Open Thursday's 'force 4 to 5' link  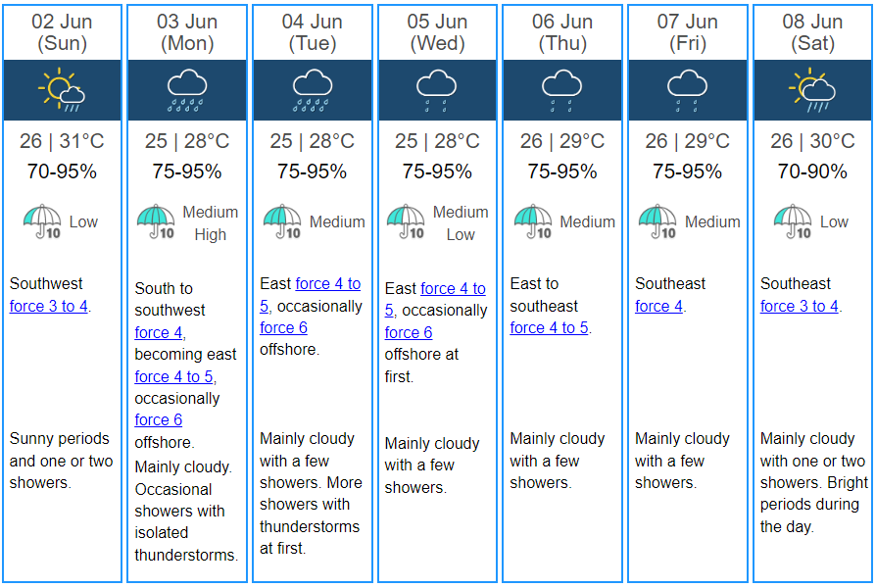tap(549, 327)
